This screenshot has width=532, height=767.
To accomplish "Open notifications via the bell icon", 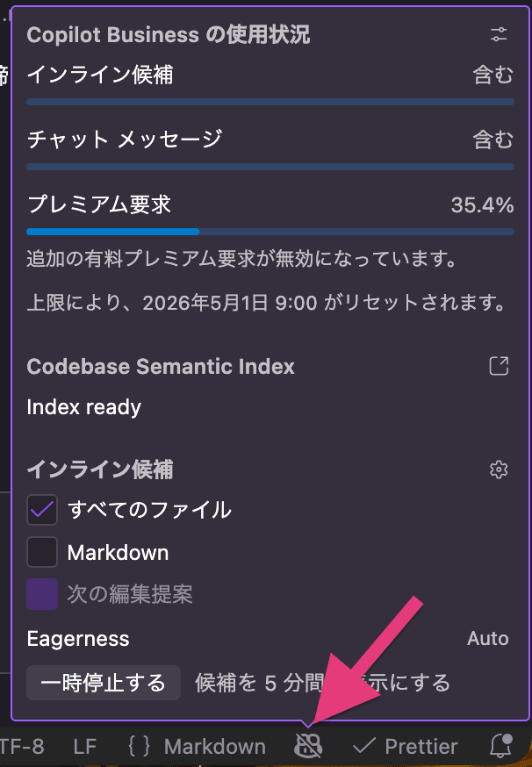I will 500,745.
